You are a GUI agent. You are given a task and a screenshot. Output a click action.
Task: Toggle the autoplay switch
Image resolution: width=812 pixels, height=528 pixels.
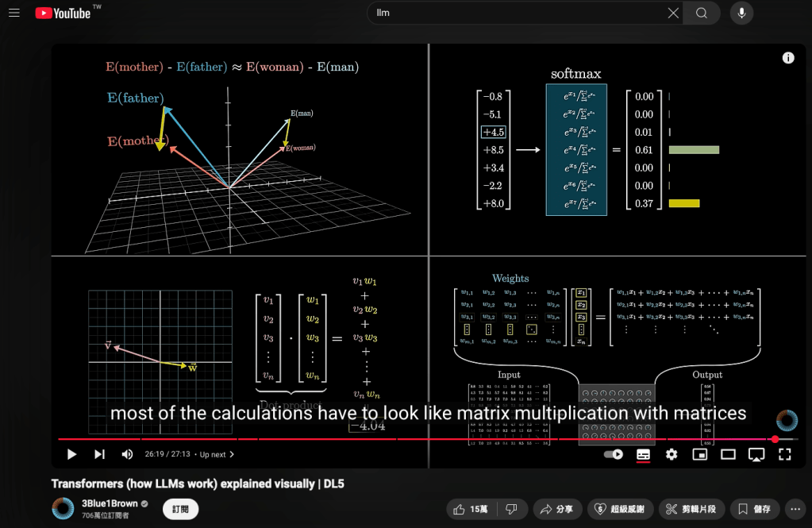(614, 454)
